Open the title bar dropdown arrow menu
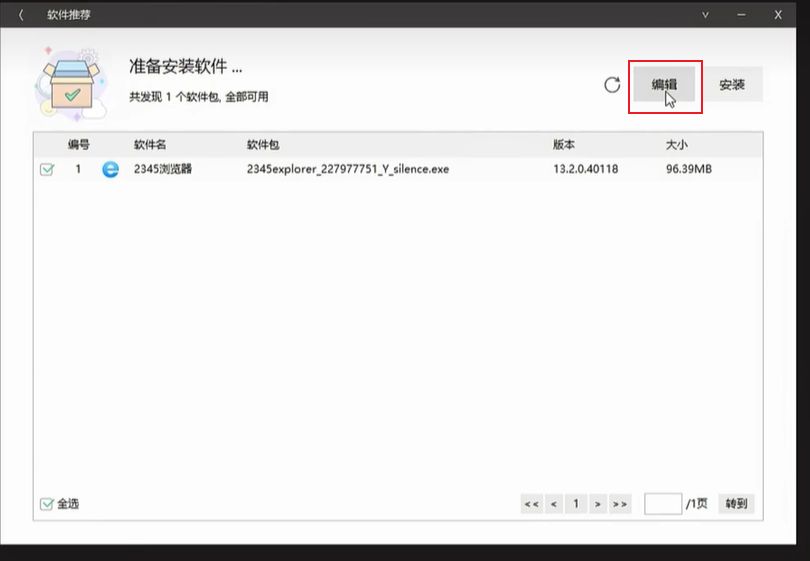This screenshot has width=810, height=561. click(x=705, y=15)
